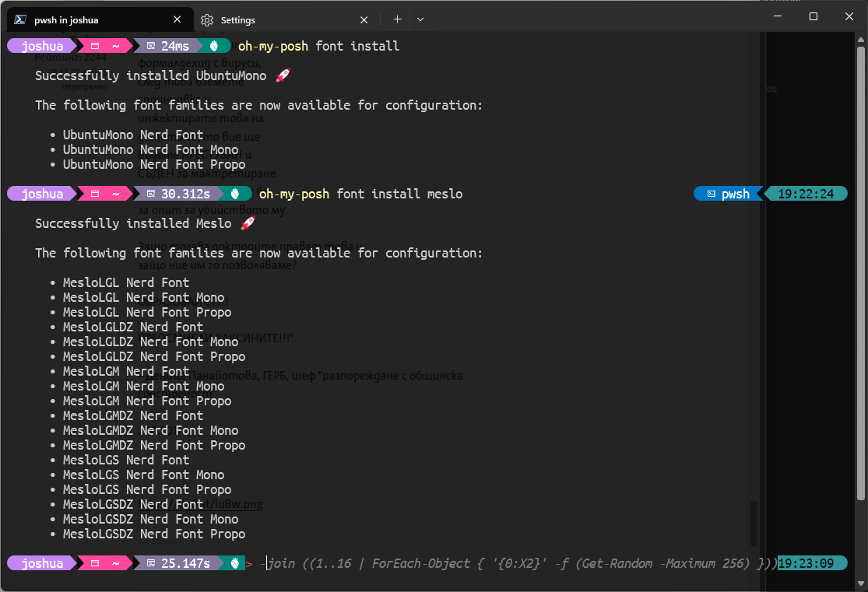The image size is (868, 592).
Task: Click the '19:22:24' time segment
Action: [x=806, y=194]
